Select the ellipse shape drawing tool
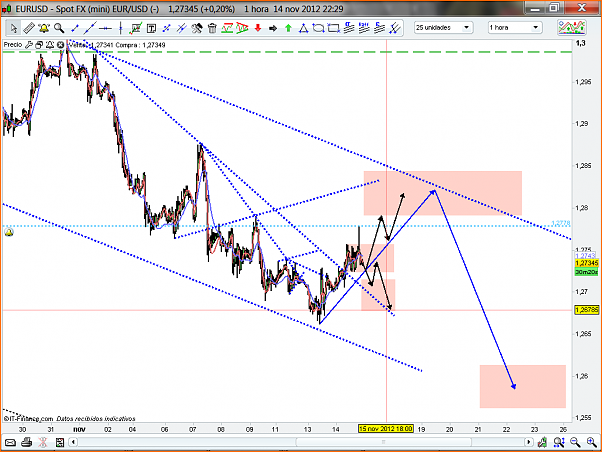This screenshot has height=452, width=602. click(318, 28)
